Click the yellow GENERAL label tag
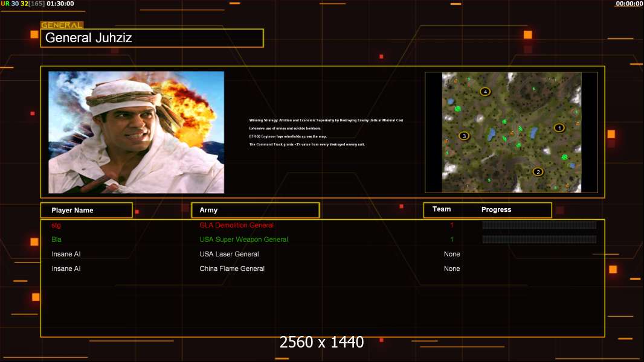The height and width of the screenshot is (362, 644). [62, 25]
